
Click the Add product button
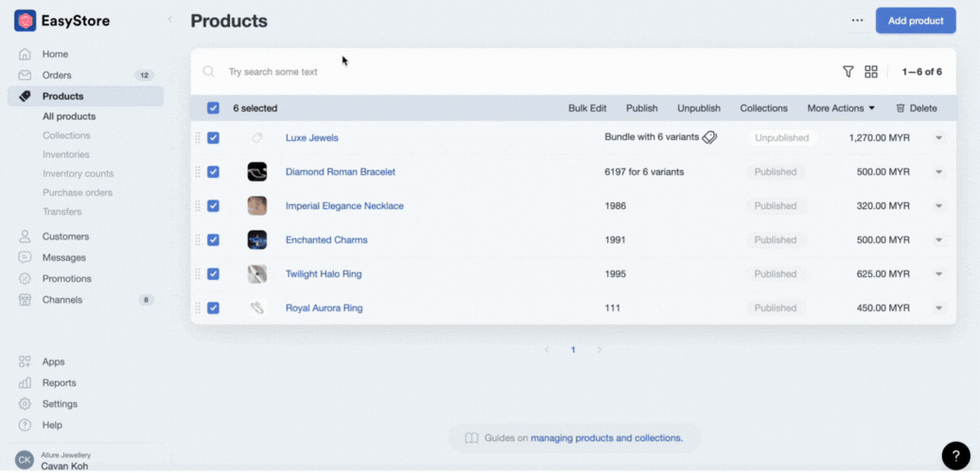point(915,21)
